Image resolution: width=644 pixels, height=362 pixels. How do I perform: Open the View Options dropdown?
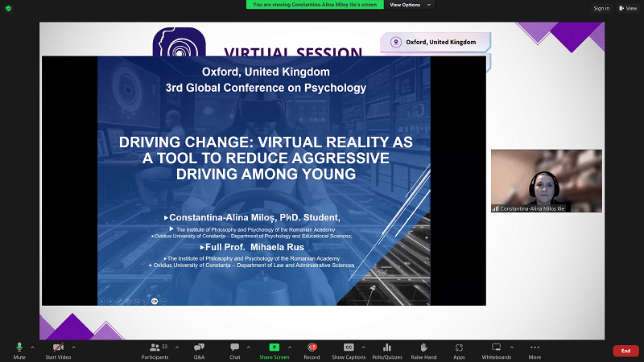(411, 4)
